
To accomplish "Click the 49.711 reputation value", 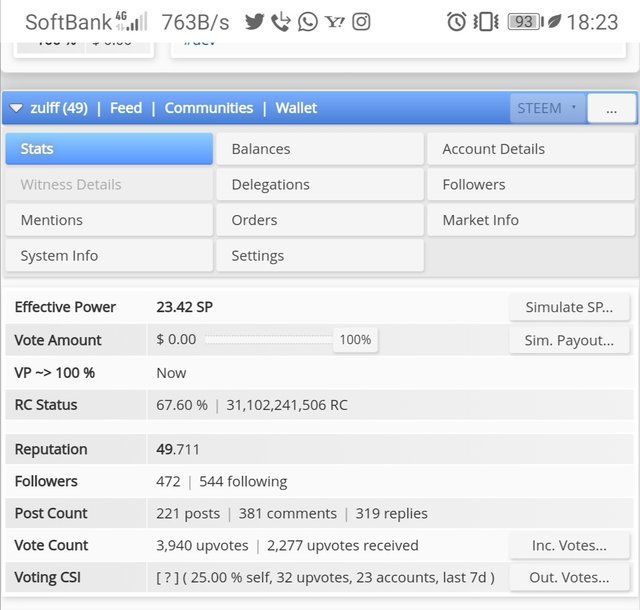I will click(178, 450).
